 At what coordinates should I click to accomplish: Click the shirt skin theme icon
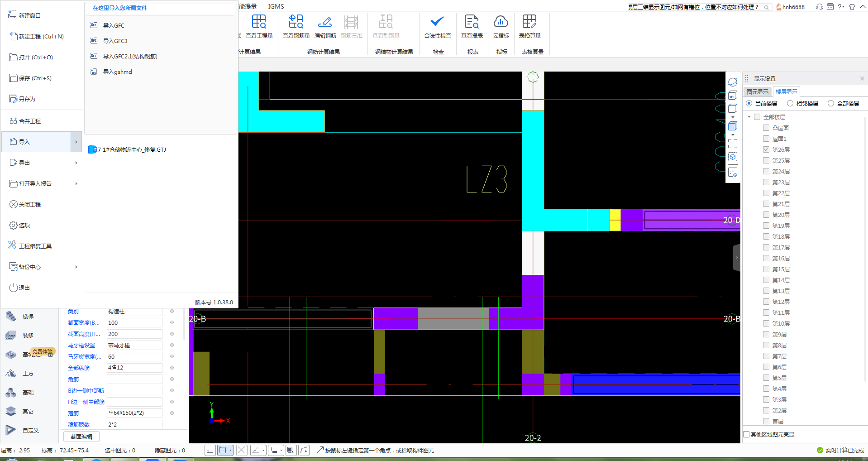[x=852, y=7]
